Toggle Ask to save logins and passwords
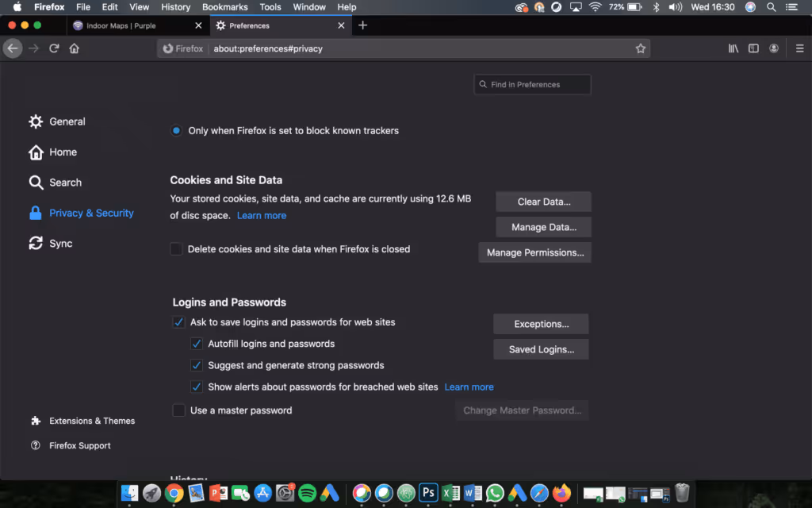 click(x=178, y=322)
